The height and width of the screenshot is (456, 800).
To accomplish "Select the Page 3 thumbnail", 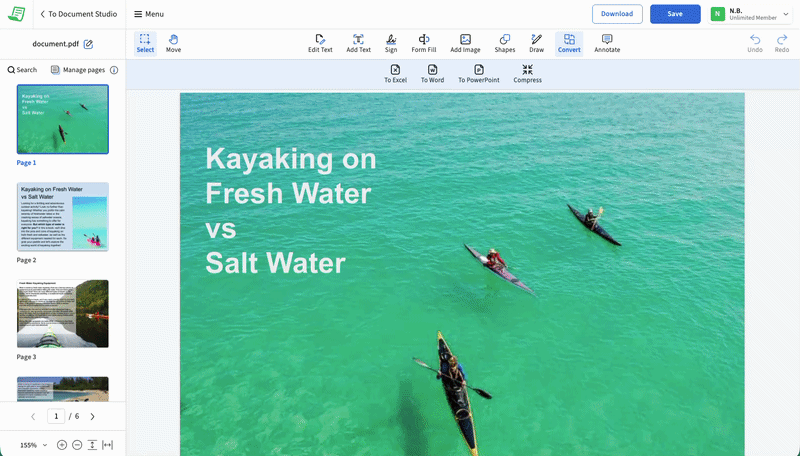I will tap(63, 314).
